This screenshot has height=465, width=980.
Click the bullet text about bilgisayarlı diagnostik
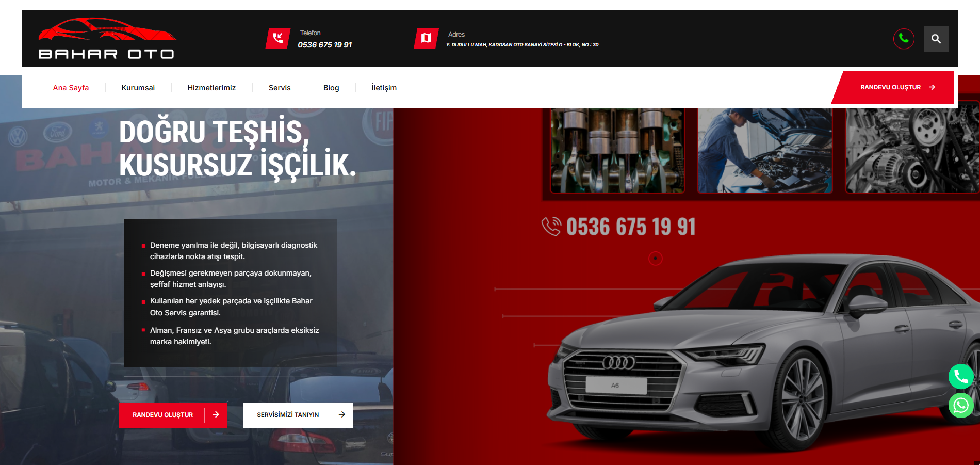[x=234, y=251]
